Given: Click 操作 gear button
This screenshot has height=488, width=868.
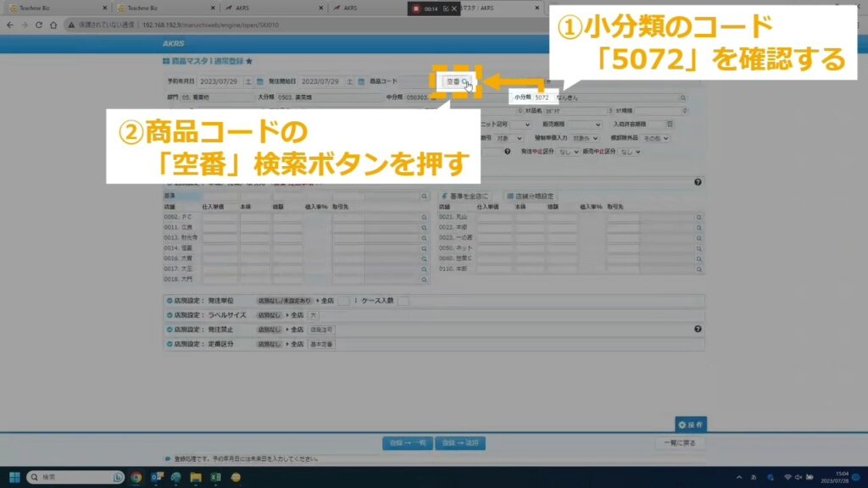Looking at the screenshot, I should pyautogui.click(x=690, y=424).
